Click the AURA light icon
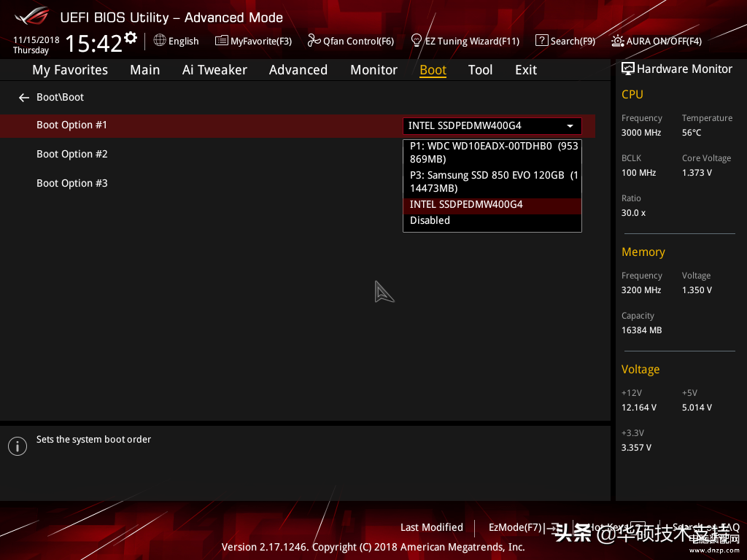The height and width of the screenshot is (560, 747). (618, 41)
